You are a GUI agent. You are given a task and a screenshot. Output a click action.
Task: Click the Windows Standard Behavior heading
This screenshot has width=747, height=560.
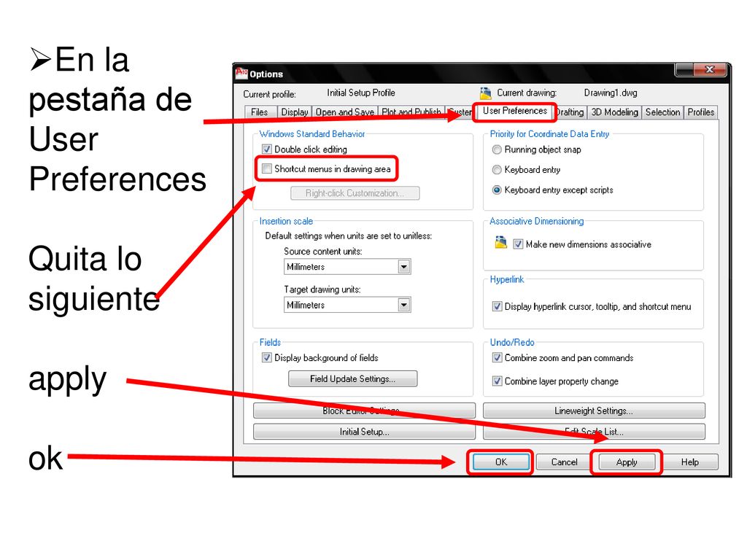pos(312,134)
